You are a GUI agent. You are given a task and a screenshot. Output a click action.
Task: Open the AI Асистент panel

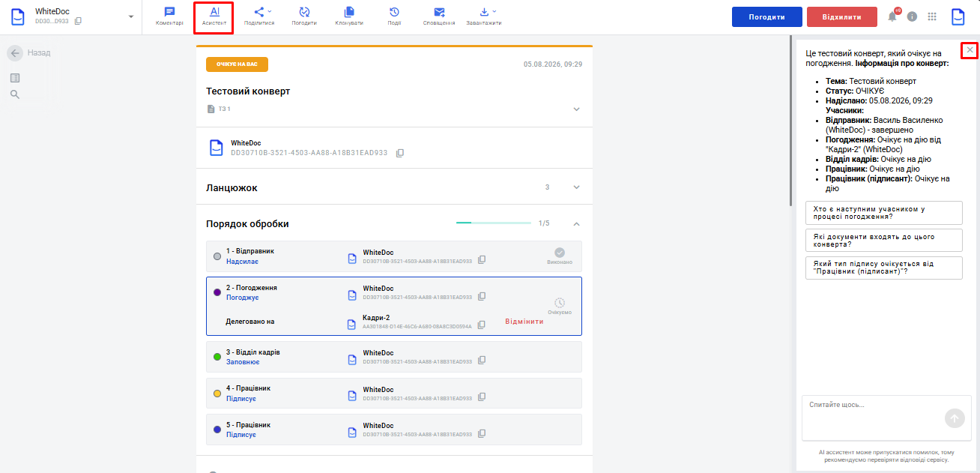214,16
